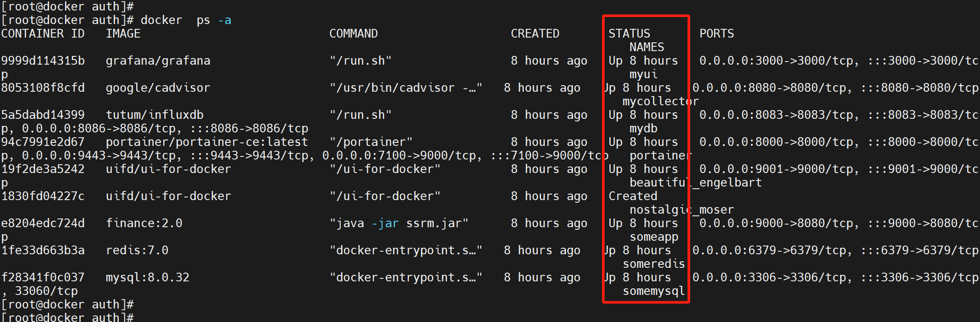Select container name beautiful_engelbart
The height and width of the screenshot is (322, 980).
coord(696,183)
